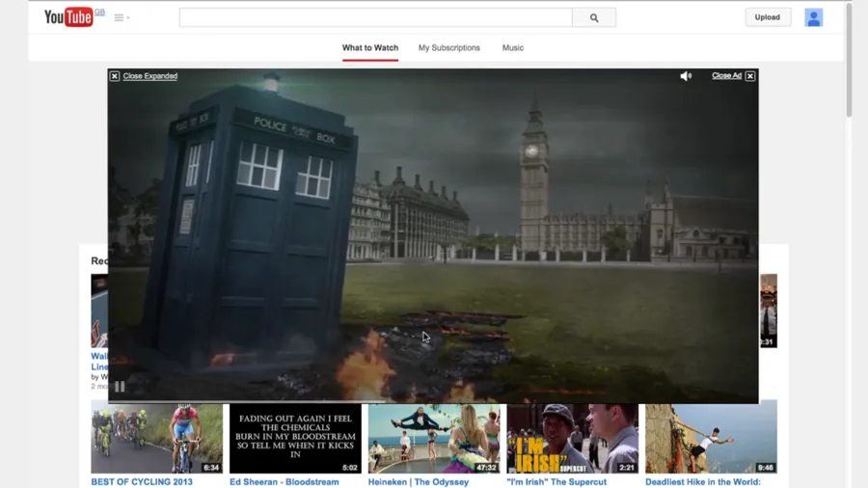
Task: Click the Deadliest Hike in the World link
Action: (x=703, y=482)
